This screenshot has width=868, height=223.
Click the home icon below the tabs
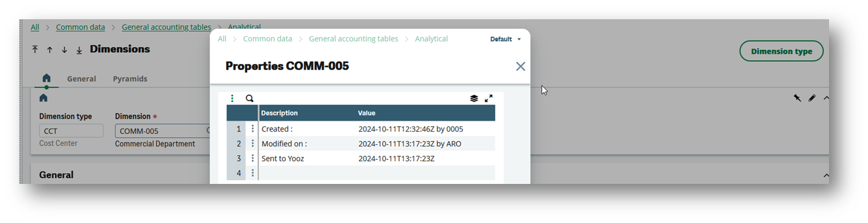tap(43, 98)
